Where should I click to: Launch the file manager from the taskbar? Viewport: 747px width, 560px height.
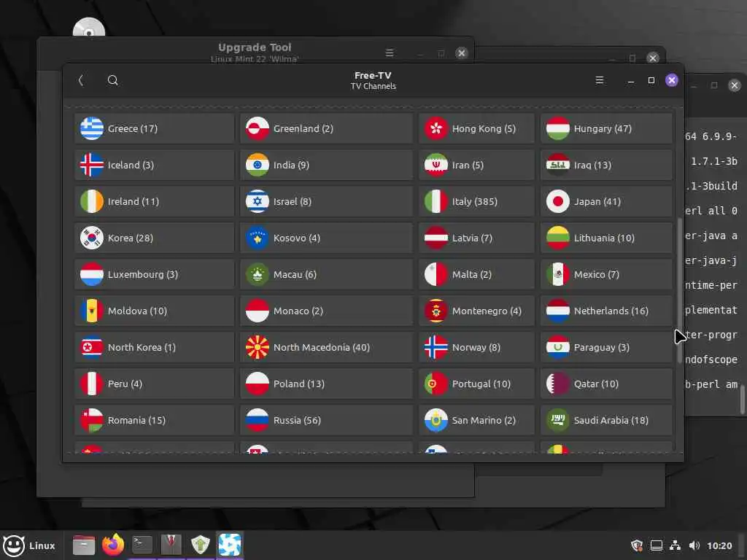[x=84, y=545]
